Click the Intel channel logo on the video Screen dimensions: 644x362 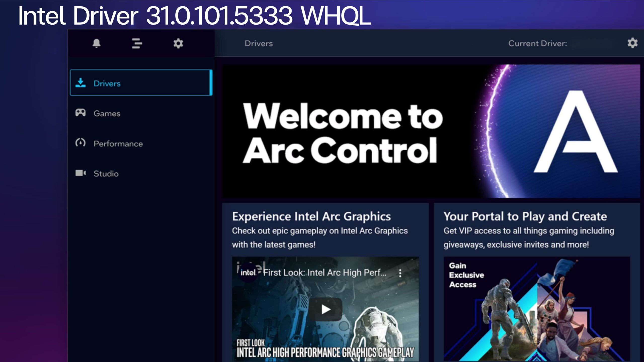248,273
